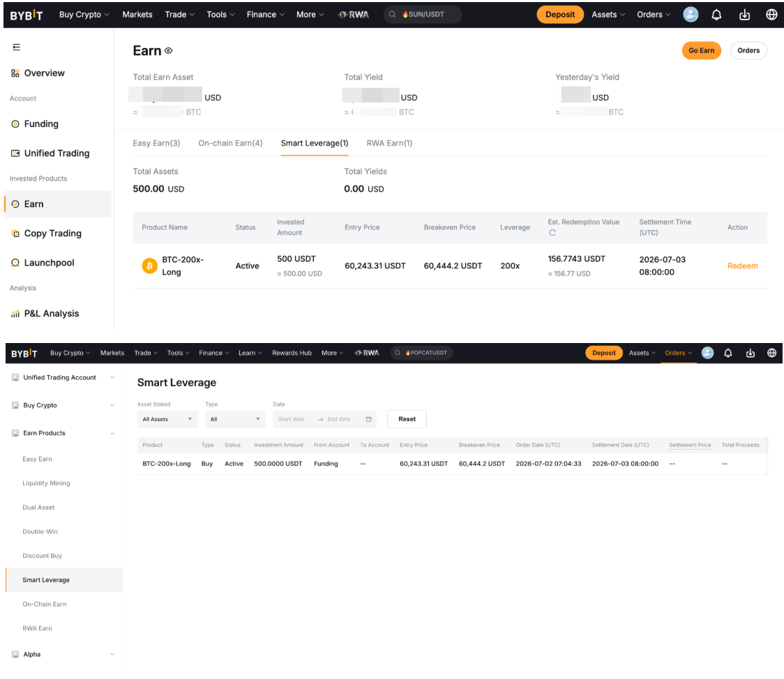Select On-Chain Earn in bottom sidebar
This screenshot has height=679, width=784.
coord(45,604)
